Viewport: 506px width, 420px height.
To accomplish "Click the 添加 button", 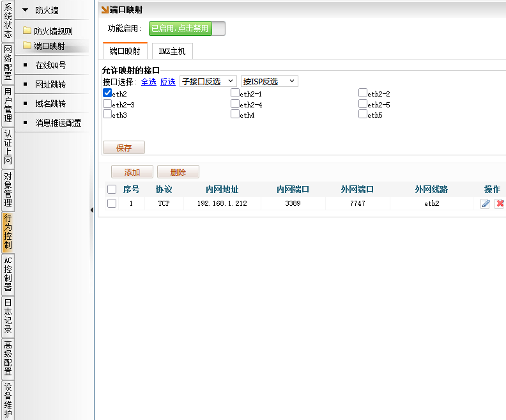I will coord(132,172).
